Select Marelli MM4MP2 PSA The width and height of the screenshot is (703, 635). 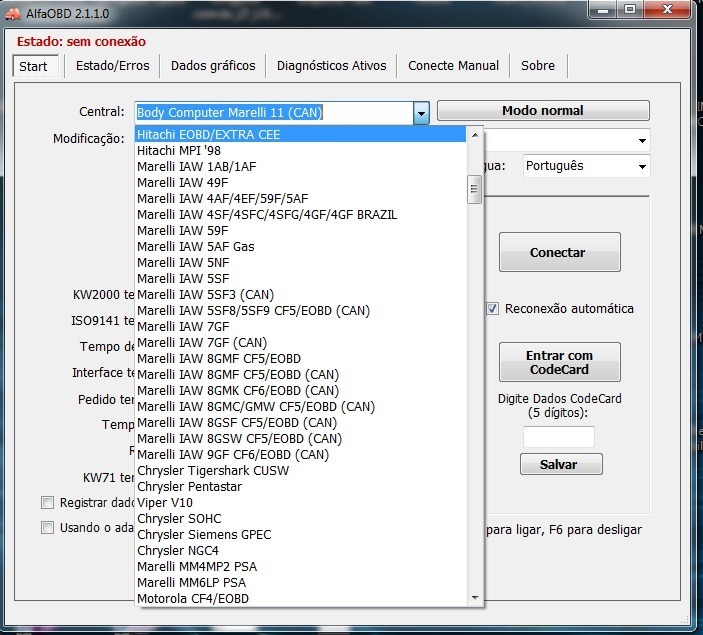pos(300,567)
